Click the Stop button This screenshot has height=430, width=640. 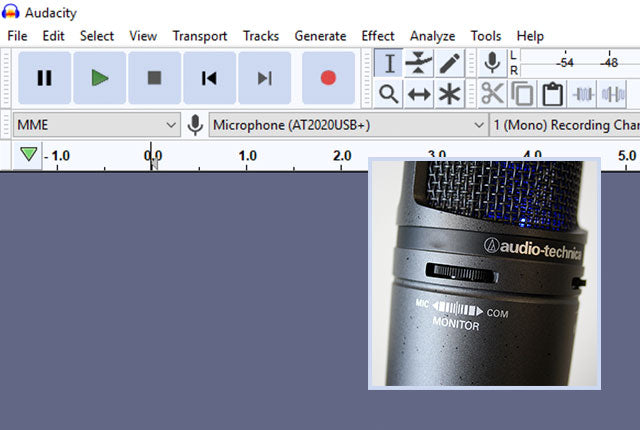click(154, 78)
